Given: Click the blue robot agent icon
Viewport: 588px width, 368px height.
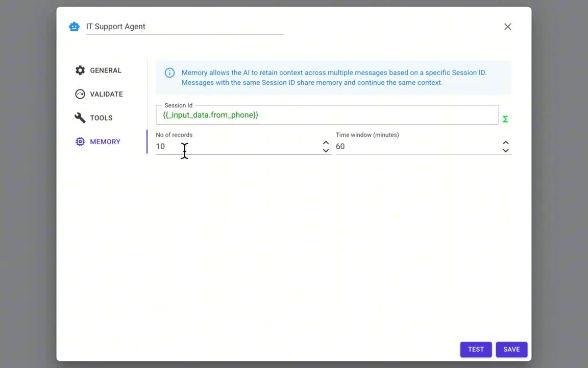Looking at the screenshot, I should [74, 27].
